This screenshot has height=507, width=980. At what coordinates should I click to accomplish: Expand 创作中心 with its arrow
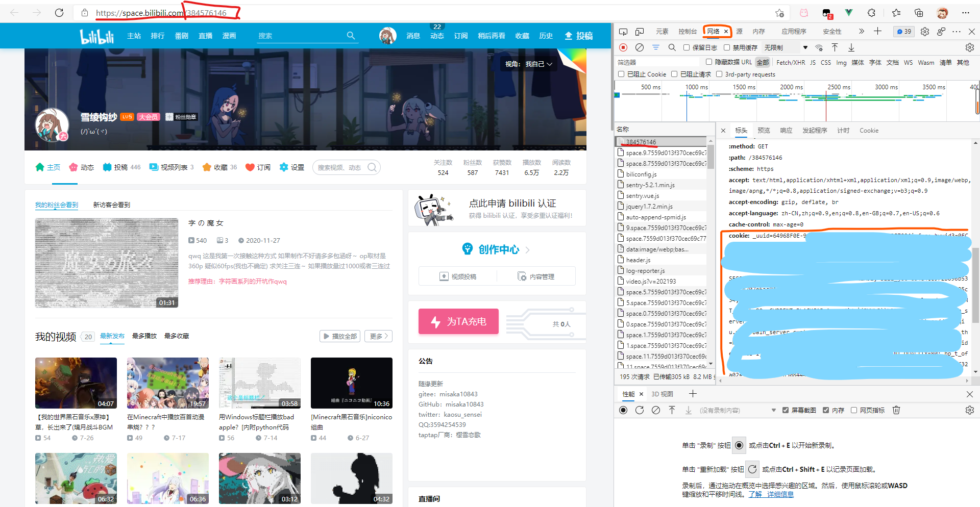(x=527, y=250)
